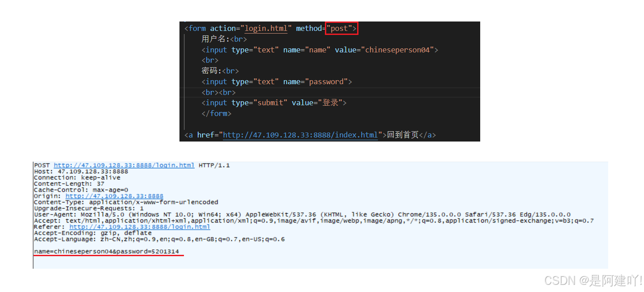Click the User-Agent header line
The image size is (644, 292).
[x=302, y=215]
